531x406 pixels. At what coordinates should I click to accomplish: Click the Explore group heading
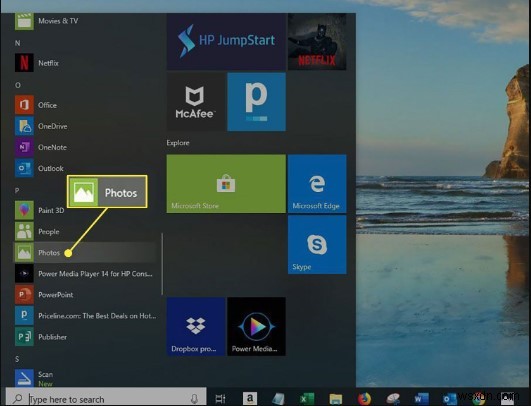(x=178, y=143)
